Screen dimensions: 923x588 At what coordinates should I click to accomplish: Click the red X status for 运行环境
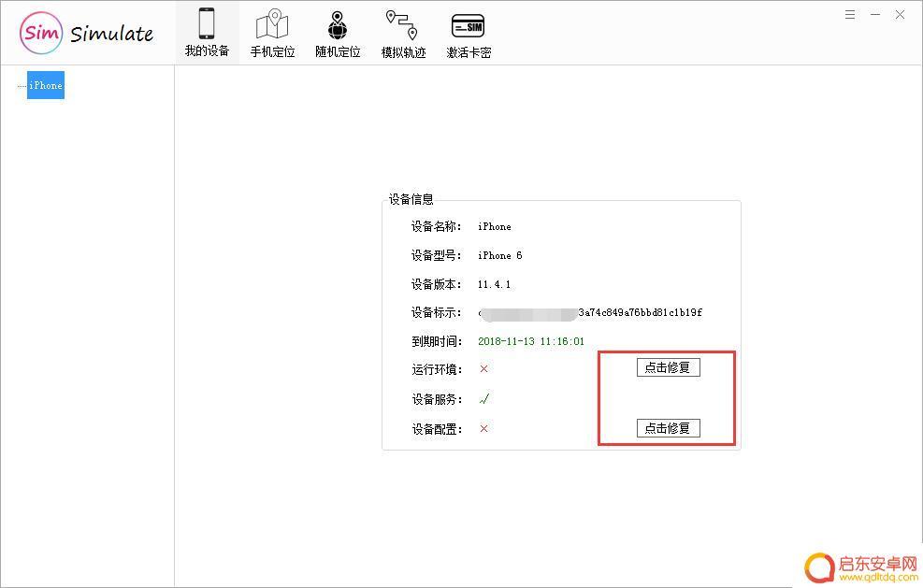483,369
